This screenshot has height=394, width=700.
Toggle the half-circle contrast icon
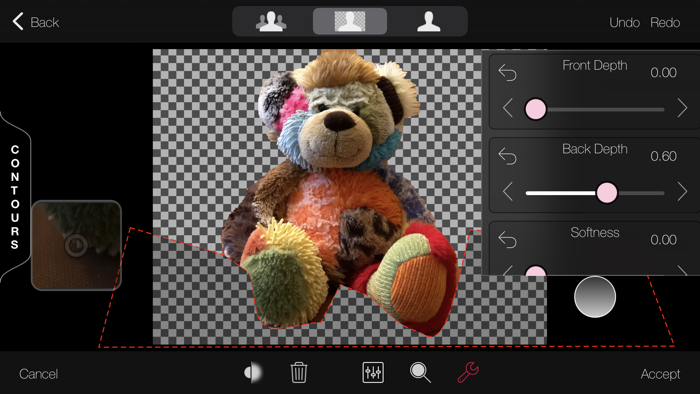(x=253, y=373)
